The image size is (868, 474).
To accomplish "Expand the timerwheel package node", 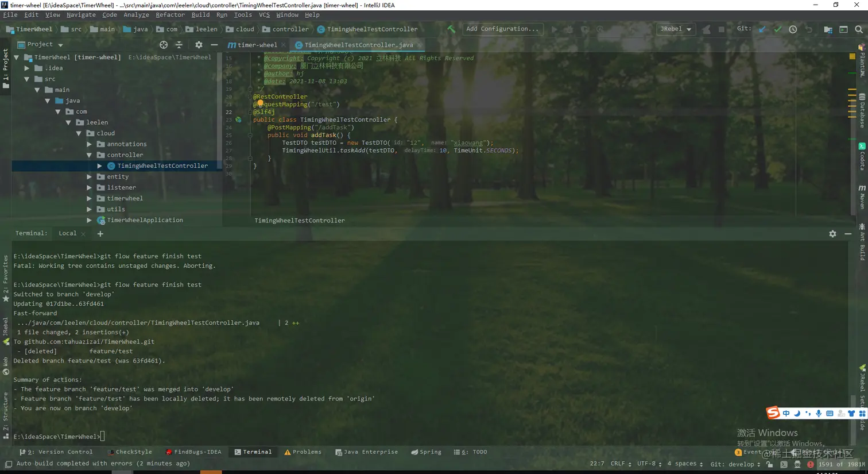I will [x=89, y=199].
